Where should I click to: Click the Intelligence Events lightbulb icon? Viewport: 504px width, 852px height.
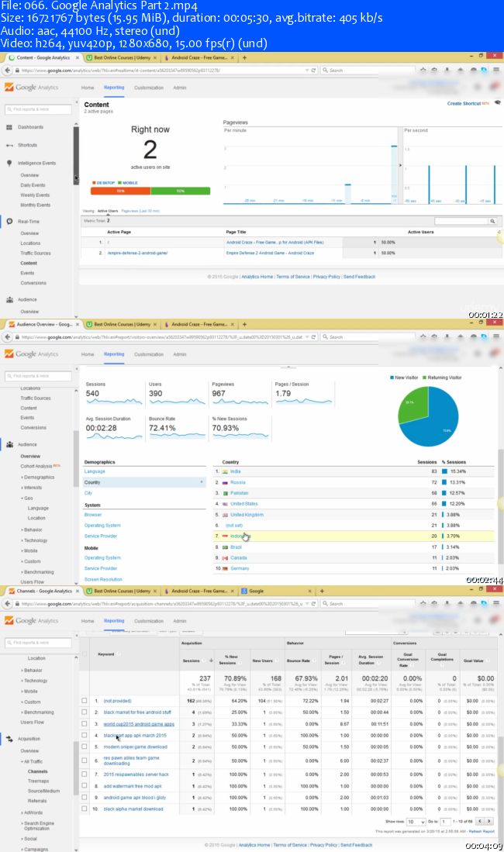(x=9, y=163)
